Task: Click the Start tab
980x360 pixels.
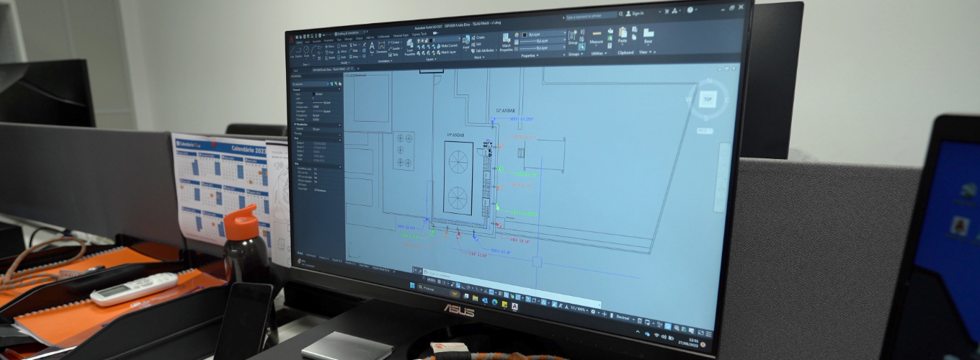Action: [x=295, y=71]
